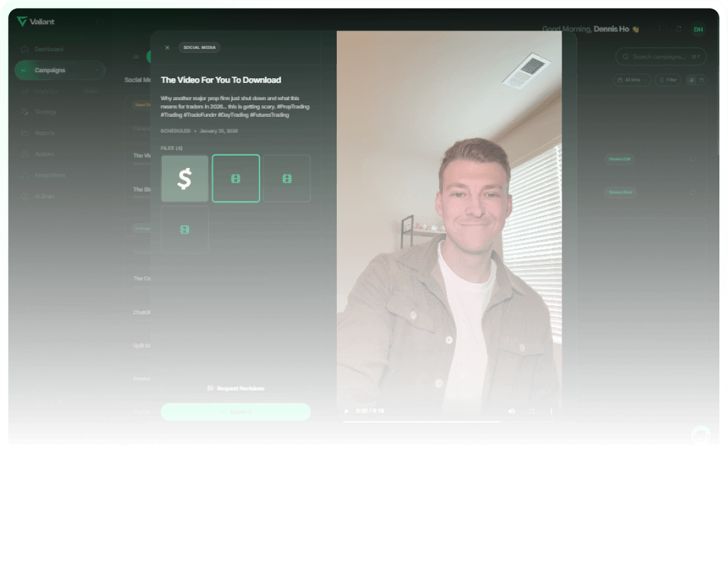Switch to calendar view toggle
This screenshot has height=564, width=728.
(701, 80)
